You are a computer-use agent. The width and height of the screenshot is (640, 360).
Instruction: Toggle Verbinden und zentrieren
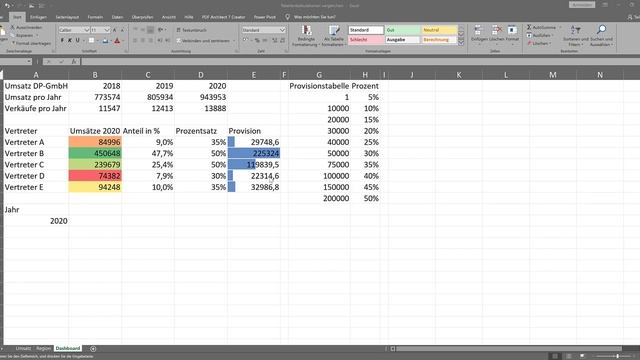204,41
